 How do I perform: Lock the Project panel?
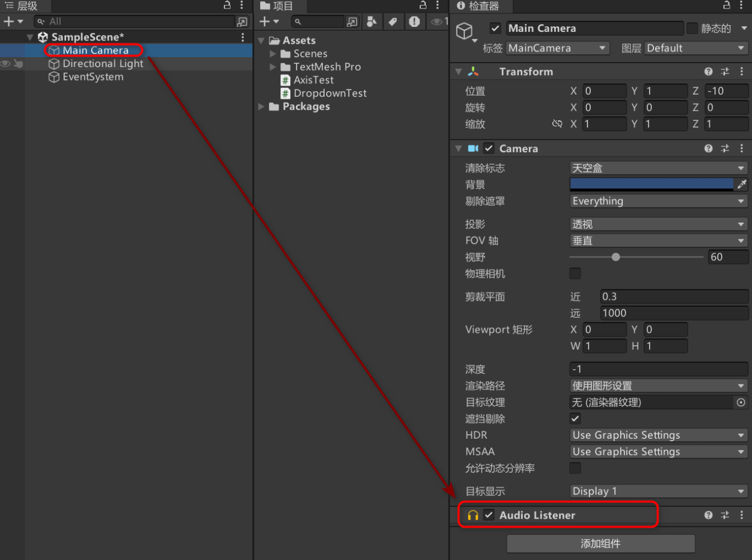[x=423, y=5]
